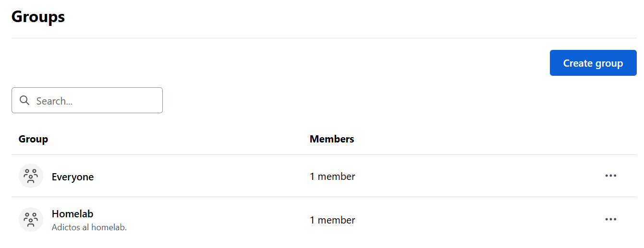Select the Homelab row in the table
This screenshot has height=248, width=644.
pyautogui.click(x=324, y=220)
